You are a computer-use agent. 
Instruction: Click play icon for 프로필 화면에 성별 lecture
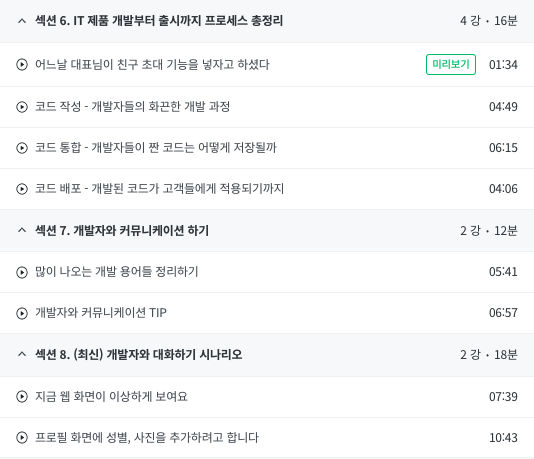click(x=22, y=438)
